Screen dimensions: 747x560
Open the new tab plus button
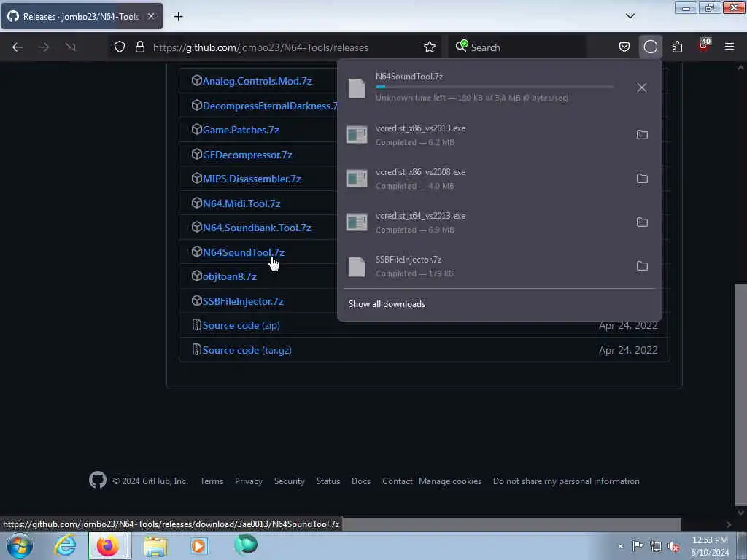click(178, 17)
